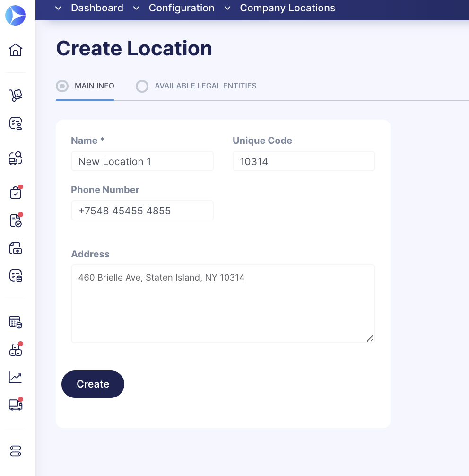Open the Home dashboard icon in sidebar
This screenshot has height=476, width=469.
tap(16, 50)
